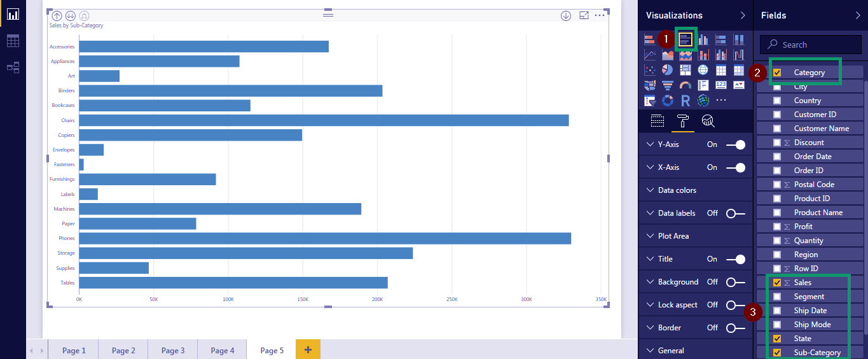This screenshot has height=359, width=868.
Task: Expand the Data colors section
Action: [650, 190]
